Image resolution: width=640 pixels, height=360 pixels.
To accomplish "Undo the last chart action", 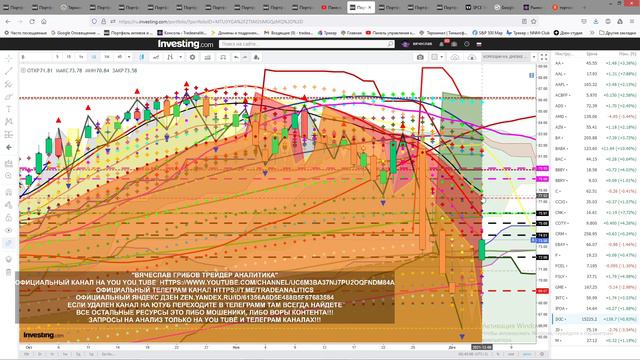I will 236,57.
